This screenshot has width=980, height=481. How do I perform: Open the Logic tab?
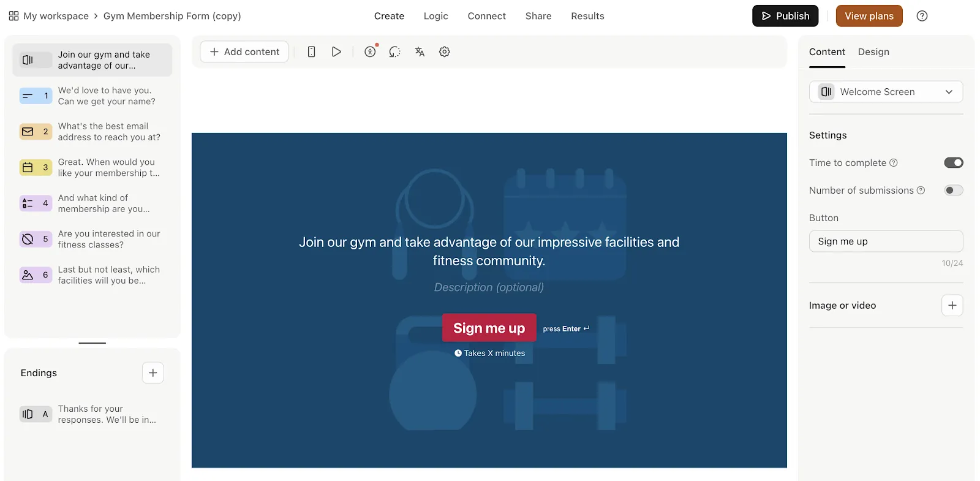[435, 16]
